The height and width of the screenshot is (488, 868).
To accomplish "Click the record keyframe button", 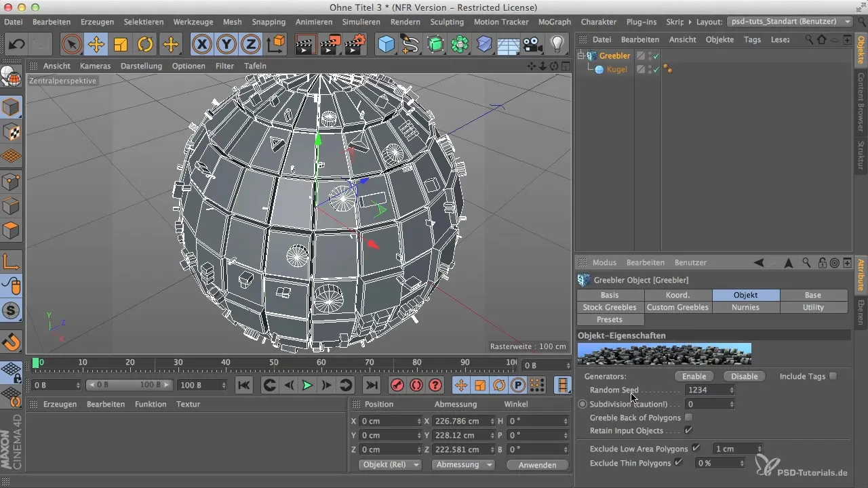I will pyautogui.click(x=397, y=386).
